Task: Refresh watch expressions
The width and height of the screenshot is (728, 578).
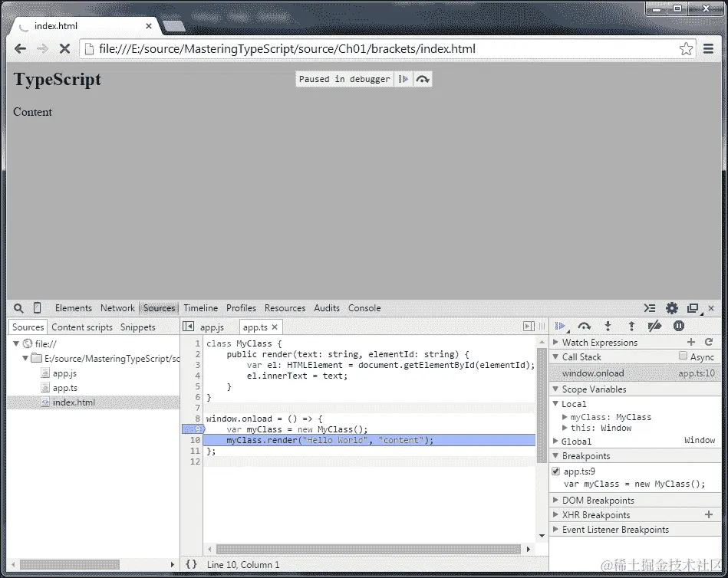Action: coord(709,342)
